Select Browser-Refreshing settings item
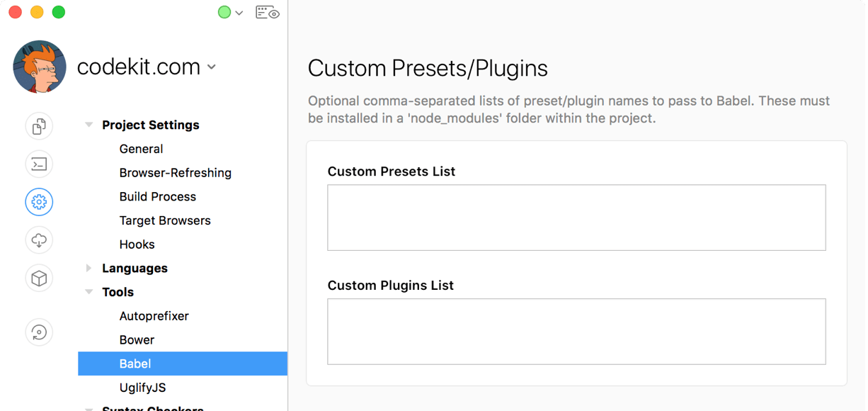The width and height of the screenshot is (868, 411). pos(176,173)
